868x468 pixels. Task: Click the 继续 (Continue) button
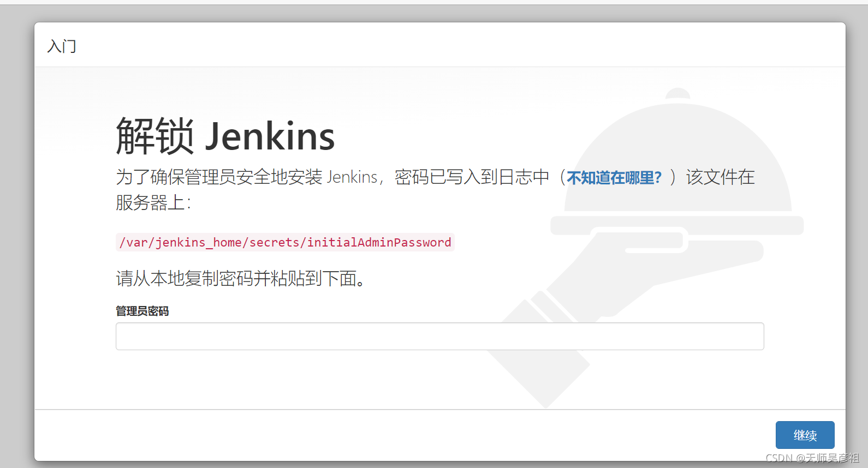805,435
